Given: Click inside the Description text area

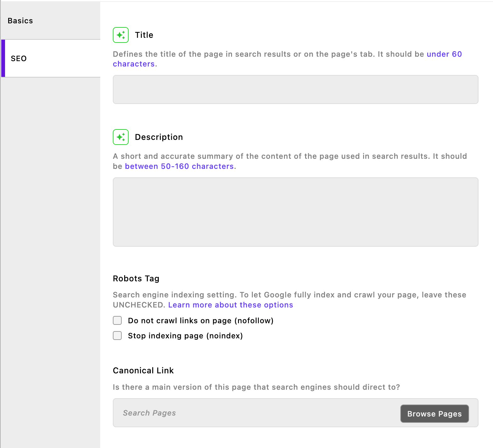Looking at the screenshot, I should click(x=295, y=212).
